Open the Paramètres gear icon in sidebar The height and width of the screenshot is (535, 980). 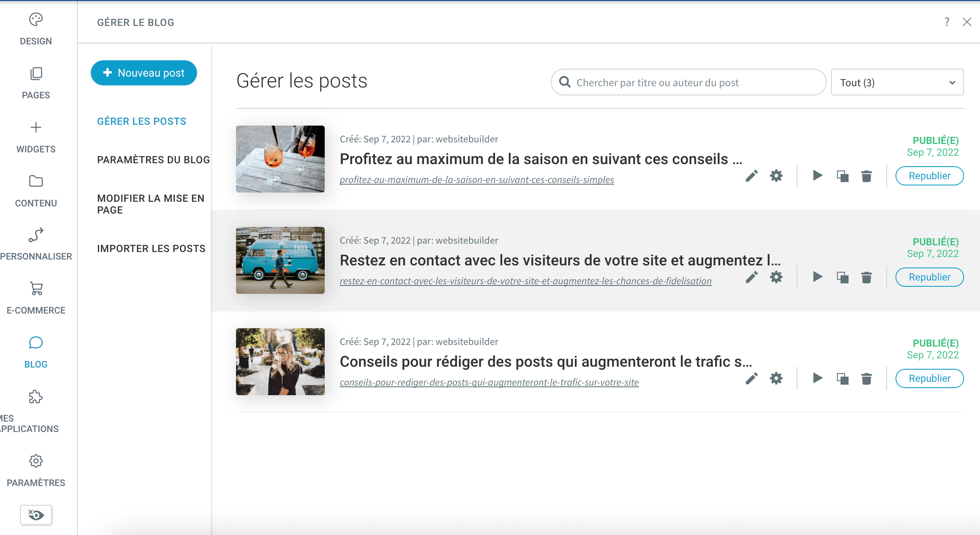pos(36,461)
